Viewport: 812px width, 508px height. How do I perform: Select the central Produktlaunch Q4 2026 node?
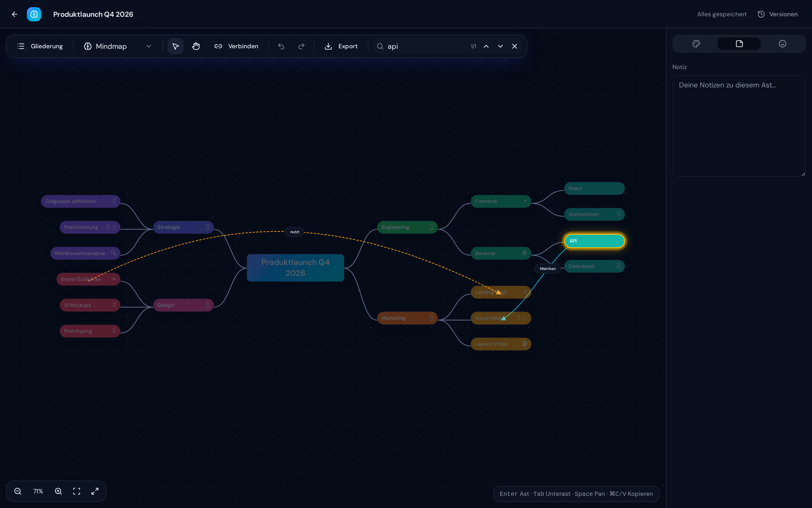click(295, 268)
